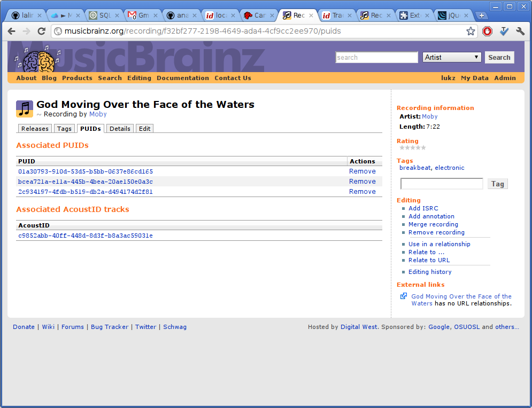The width and height of the screenshot is (532, 408).
Task: Remove the PUID starting with bcea721a
Action: click(363, 182)
